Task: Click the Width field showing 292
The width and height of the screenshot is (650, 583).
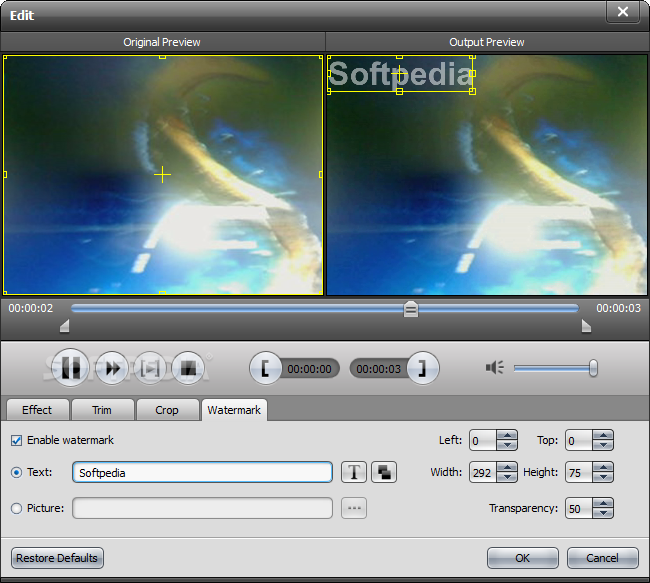Action: tap(483, 472)
